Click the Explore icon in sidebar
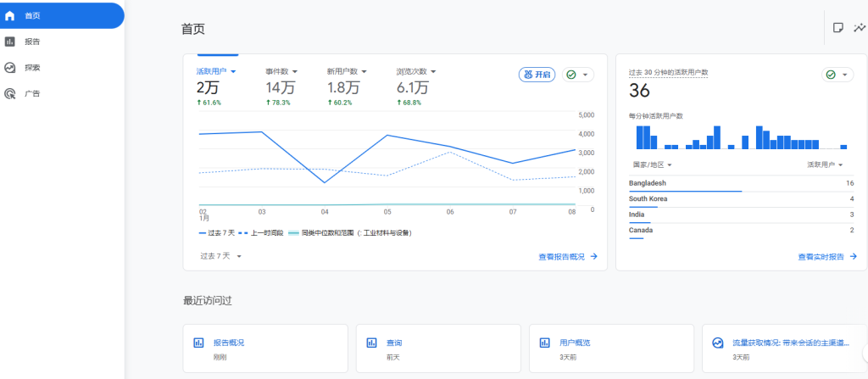This screenshot has height=379, width=868. click(10, 68)
